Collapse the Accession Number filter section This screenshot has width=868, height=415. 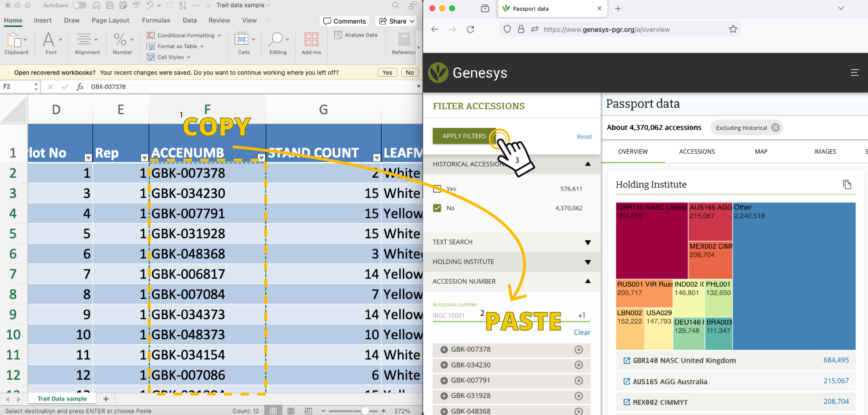pyautogui.click(x=588, y=281)
